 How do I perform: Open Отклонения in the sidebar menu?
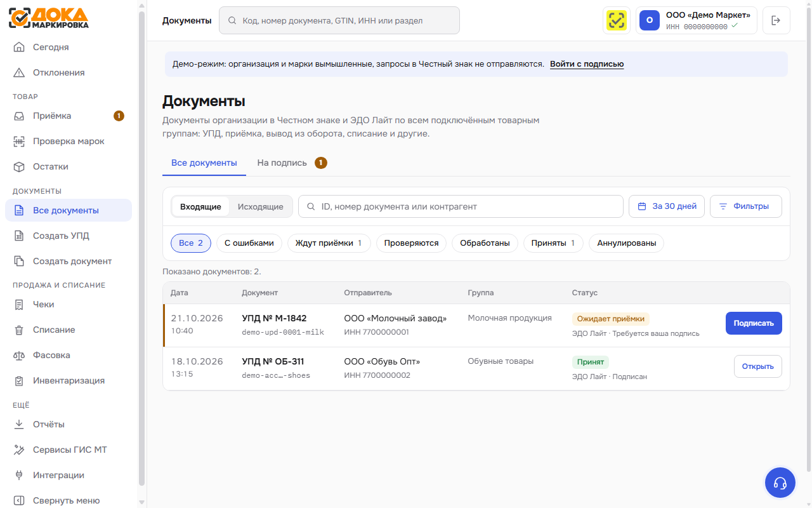(x=69, y=72)
